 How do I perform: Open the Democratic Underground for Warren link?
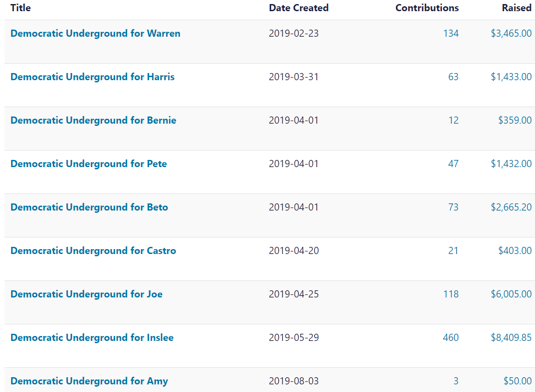[x=95, y=34]
